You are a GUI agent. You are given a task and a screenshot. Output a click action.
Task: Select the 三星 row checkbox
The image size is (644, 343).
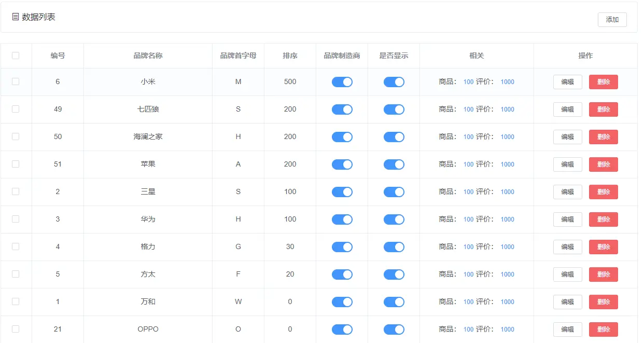16,191
